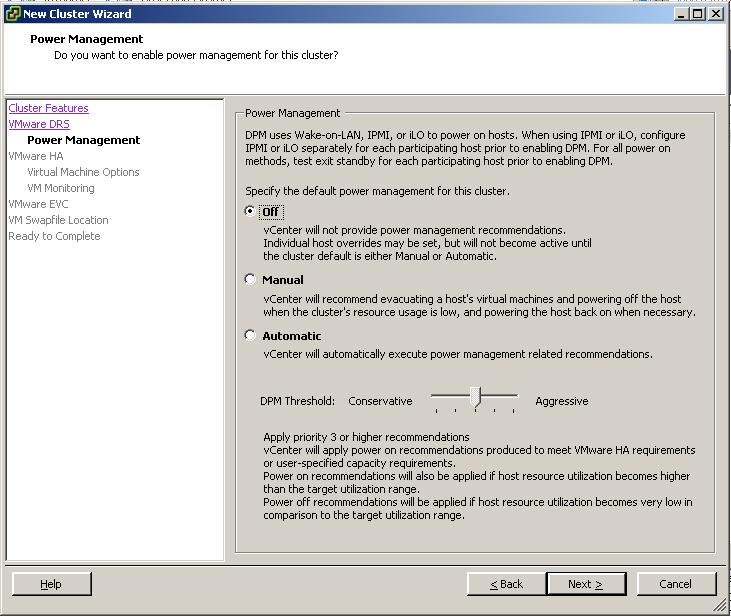This screenshot has width=731, height=616.
Task: Select the Off power management option
Action: point(251,212)
